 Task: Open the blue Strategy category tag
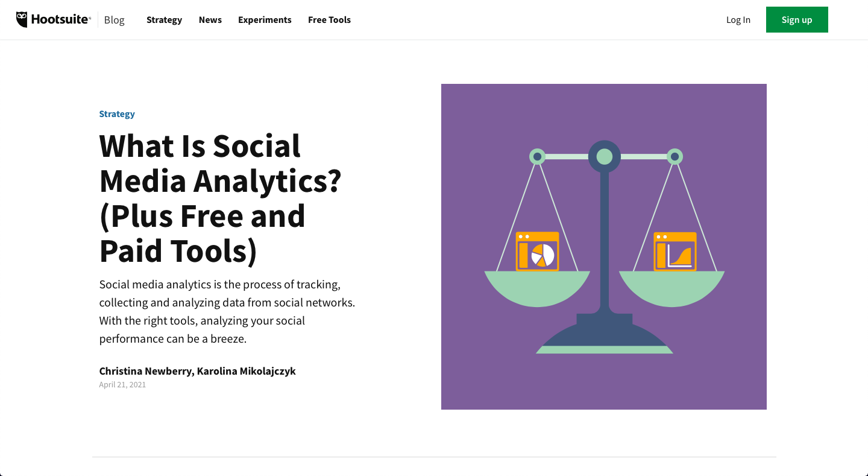[117, 114]
